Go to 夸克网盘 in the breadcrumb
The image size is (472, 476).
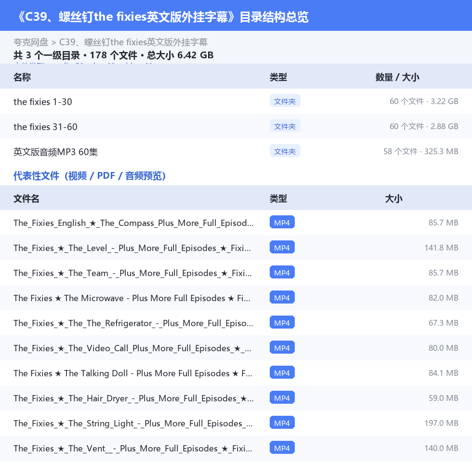[x=31, y=42]
